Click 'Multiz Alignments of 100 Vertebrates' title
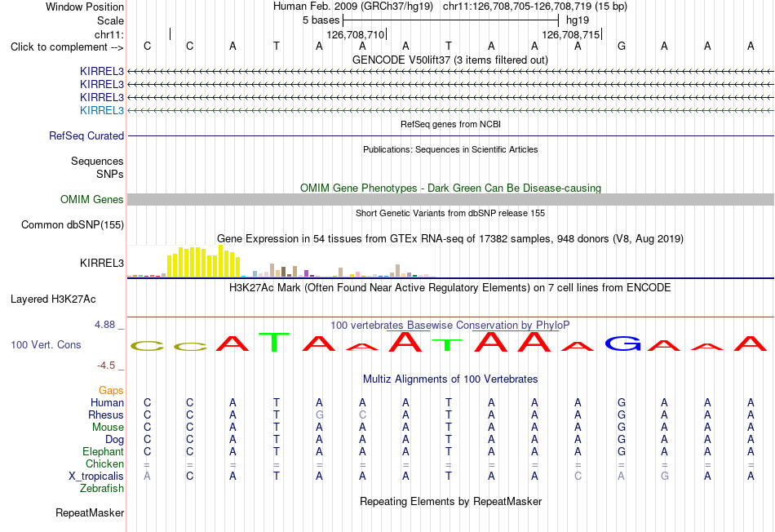The image size is (775, 532). (450, 379)
